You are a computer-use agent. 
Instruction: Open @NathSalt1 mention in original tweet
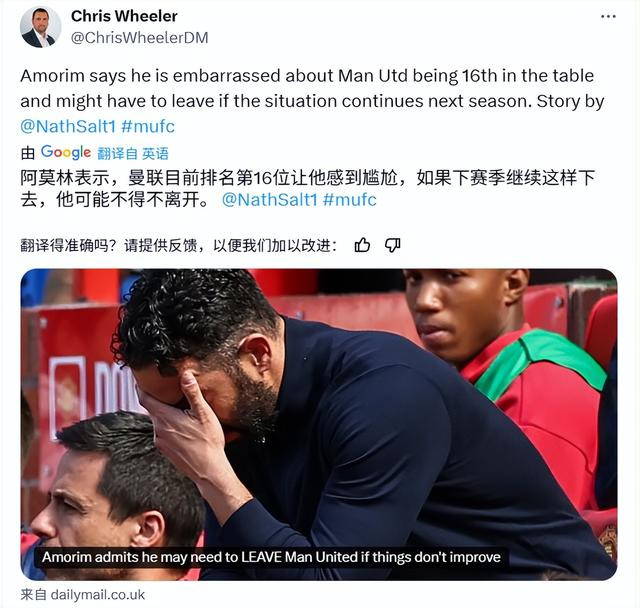click(x=68, y=126)
